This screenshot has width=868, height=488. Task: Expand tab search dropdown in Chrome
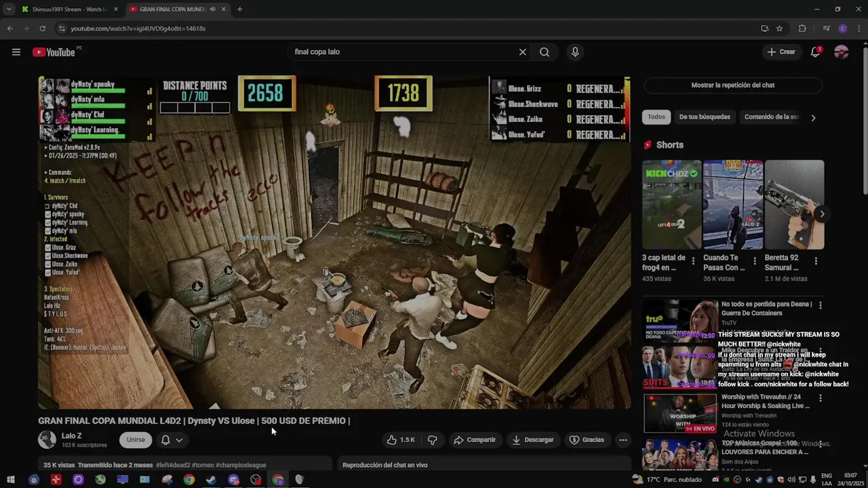[x=9, y=9]
